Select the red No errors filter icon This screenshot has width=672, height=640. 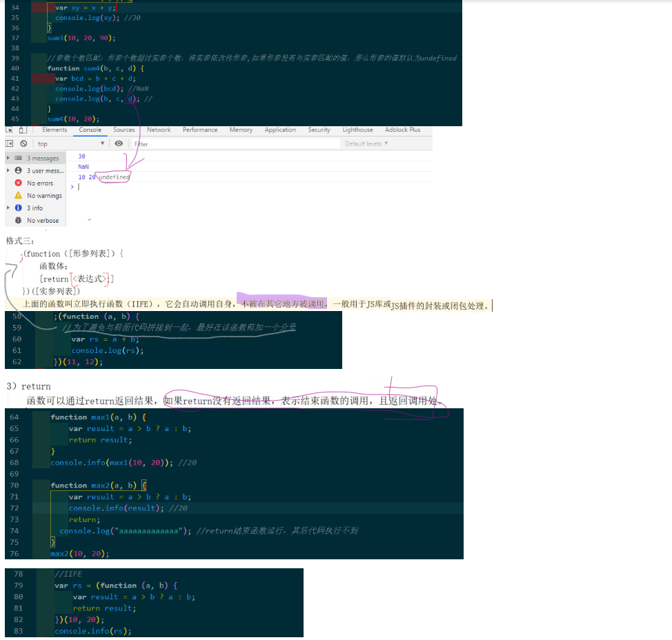(19, 183)
